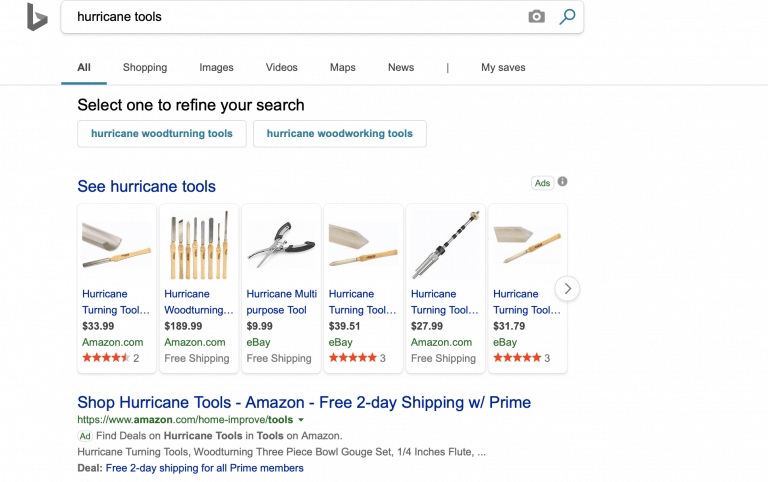Show next products with carousel arrow
Viewport: 768px width, 482px height.
567,289
